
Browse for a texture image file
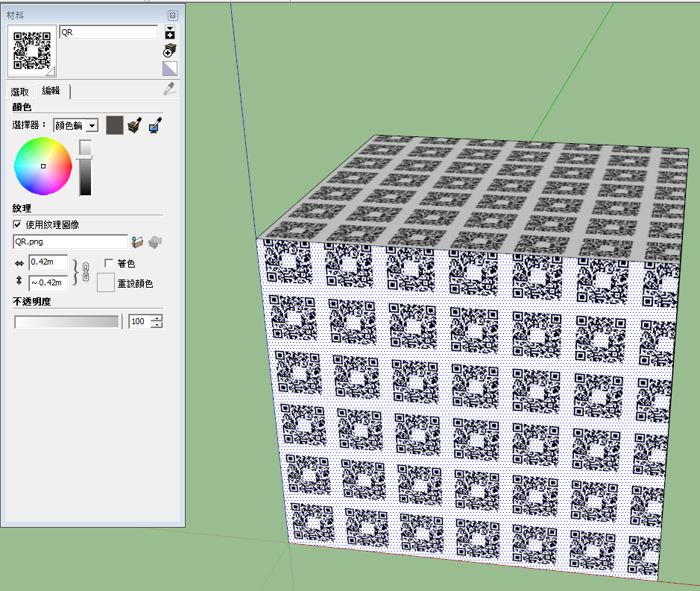[137, 242]
